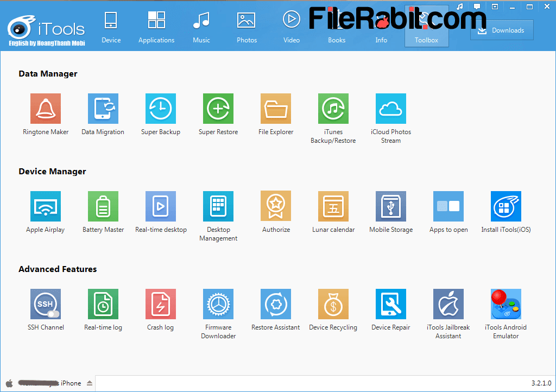This screenshot has width=556, height=392.
Task: Open Restore Assistant
Action: point(275,304)
